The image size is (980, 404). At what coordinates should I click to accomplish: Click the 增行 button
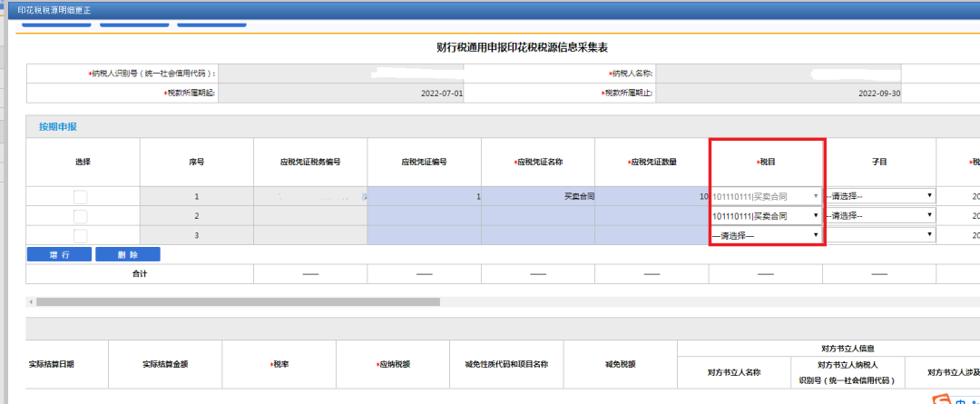[59, 254]
